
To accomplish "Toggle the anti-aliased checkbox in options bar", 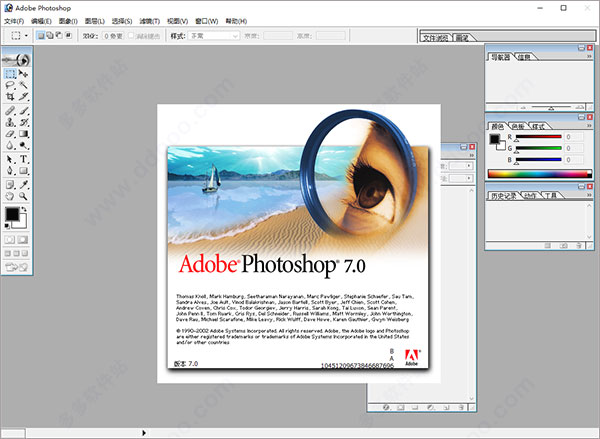I will [131, 36].
